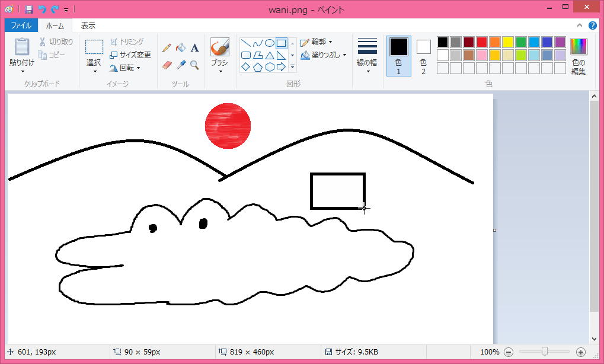This screenshot has height=364, width=604.
Task: Select the Text tool
Action: point(194,48)
